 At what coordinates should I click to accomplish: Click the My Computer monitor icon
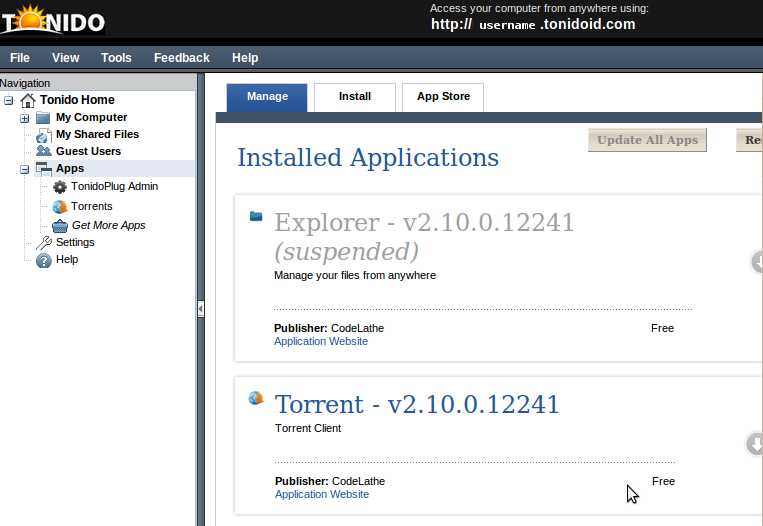(43, 117)
